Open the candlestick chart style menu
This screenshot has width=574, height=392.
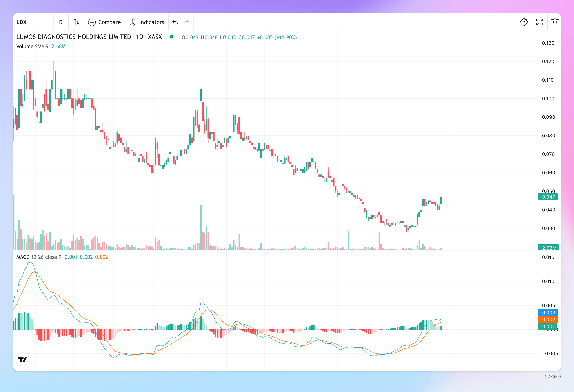click(76, 22)
